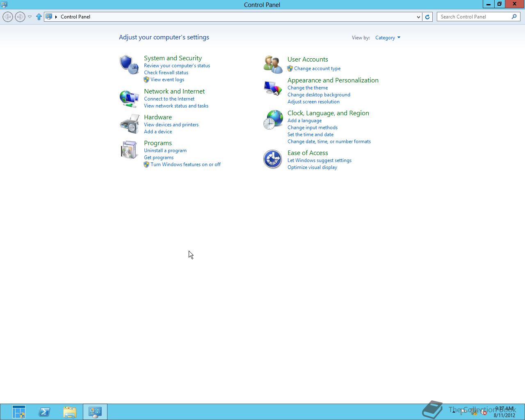Image resolution: width=525 pixels, height=420 pixels.
Task: Open File Explorer from the taskbar
Action: [70, 412]
